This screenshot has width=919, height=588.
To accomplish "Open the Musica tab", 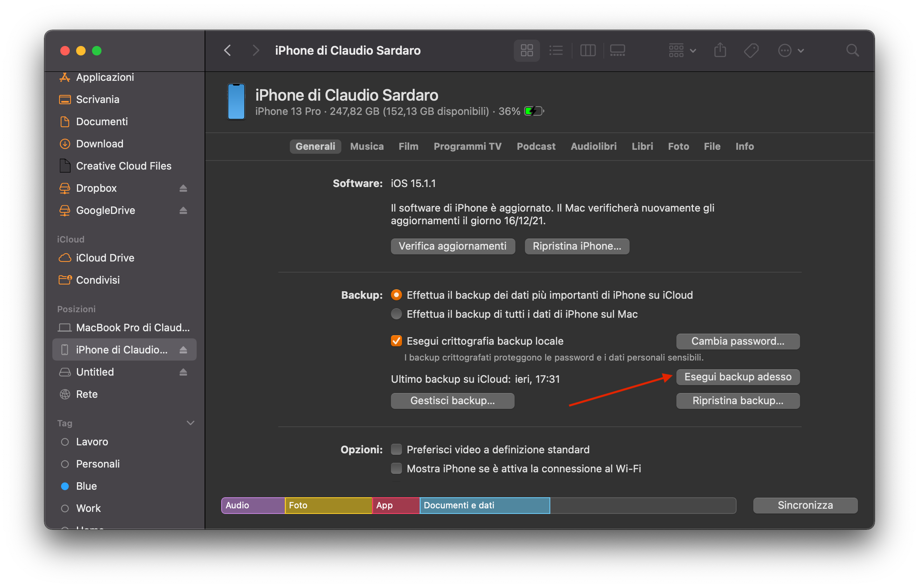I will tap(367, 147).
